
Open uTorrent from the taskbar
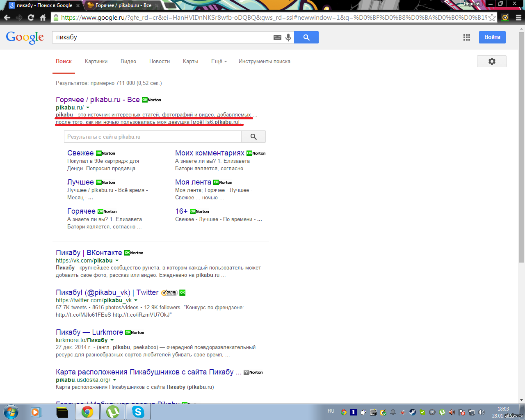[x=113, y=412]
